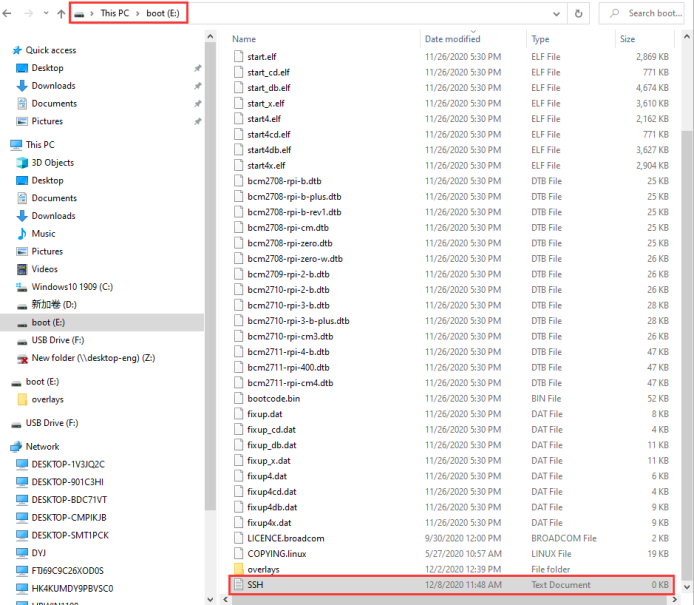Open network computer DYJ

coord(39,552)
